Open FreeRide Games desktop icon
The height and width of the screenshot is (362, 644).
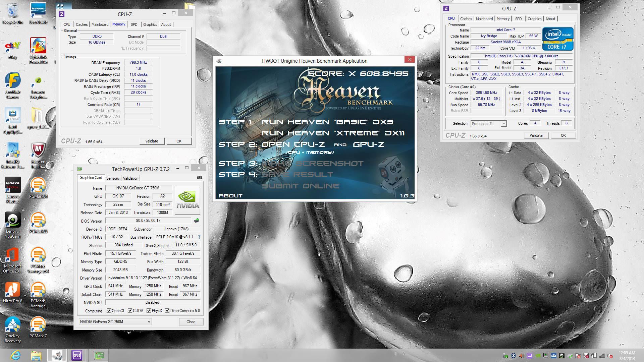click(x=12, y=85)
